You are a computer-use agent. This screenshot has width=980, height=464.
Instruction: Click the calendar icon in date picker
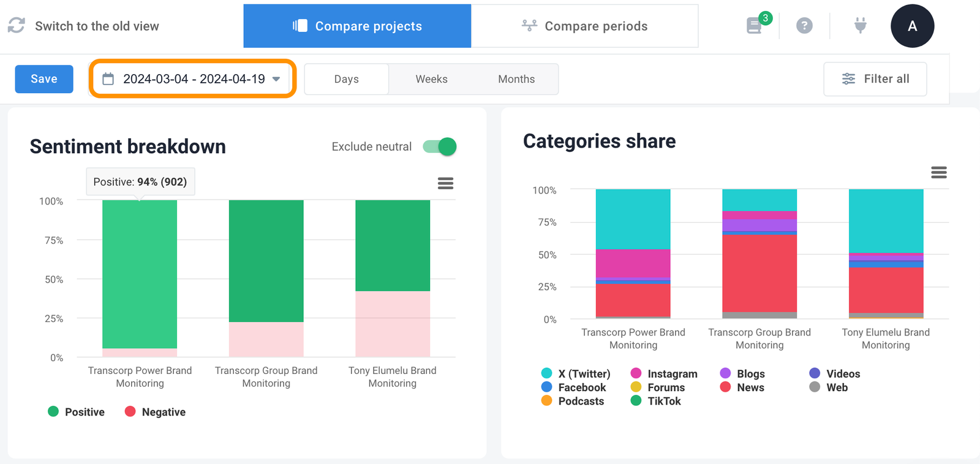point(108,79)
